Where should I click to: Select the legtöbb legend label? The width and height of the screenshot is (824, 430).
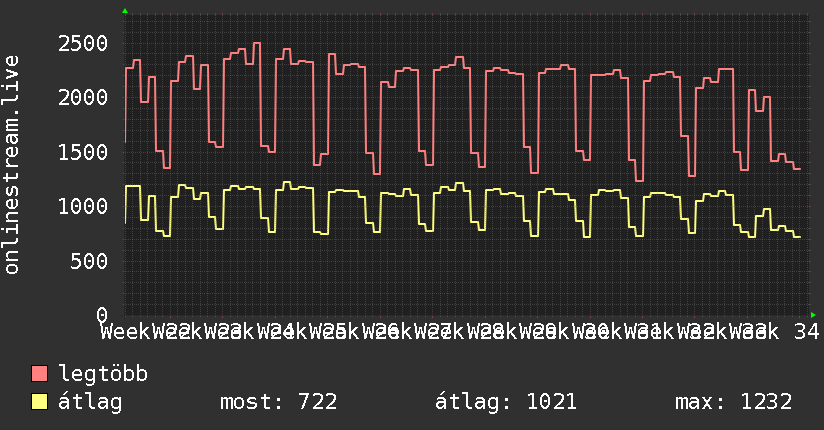pyautogui.click(x=103, y=374)
